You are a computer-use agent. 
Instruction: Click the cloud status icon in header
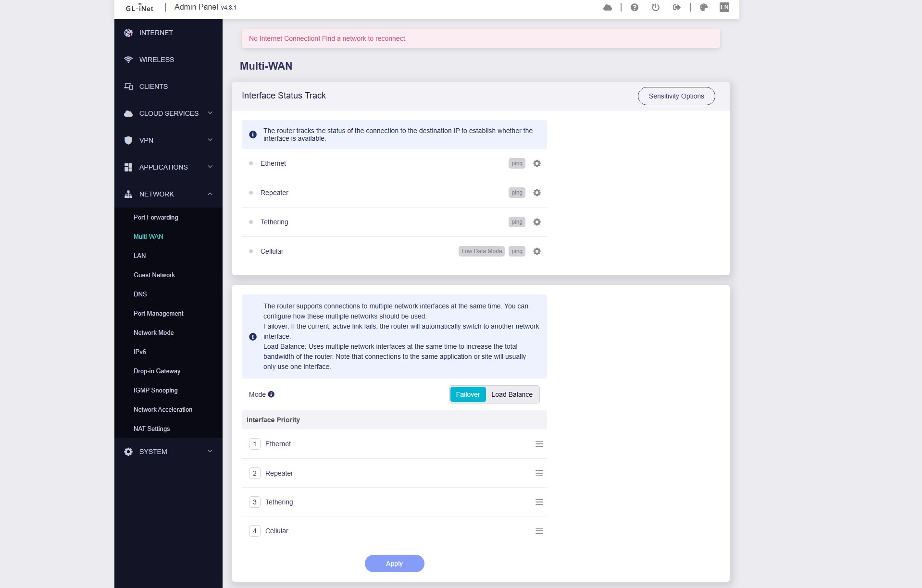(x=608, y=7)
